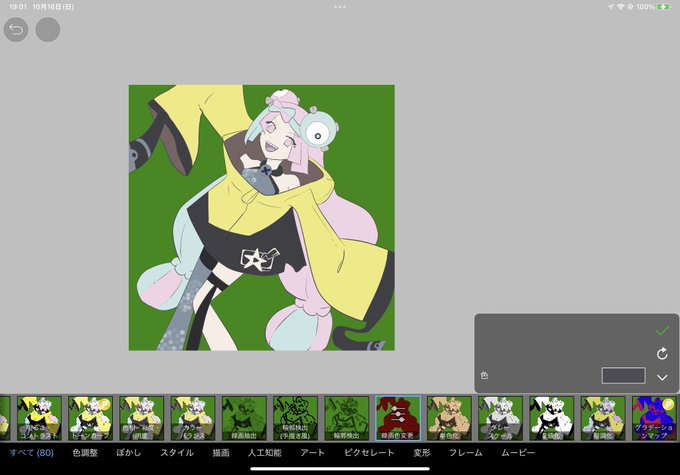Tap the undo back arrow button
680x475 pixels.
16,29
